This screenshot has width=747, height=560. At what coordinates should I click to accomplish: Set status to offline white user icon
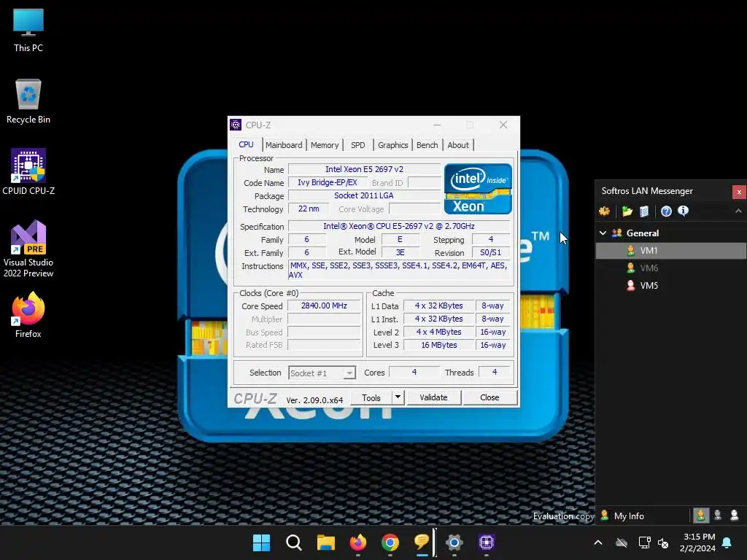pyautogui.click(x=735, y=516)
